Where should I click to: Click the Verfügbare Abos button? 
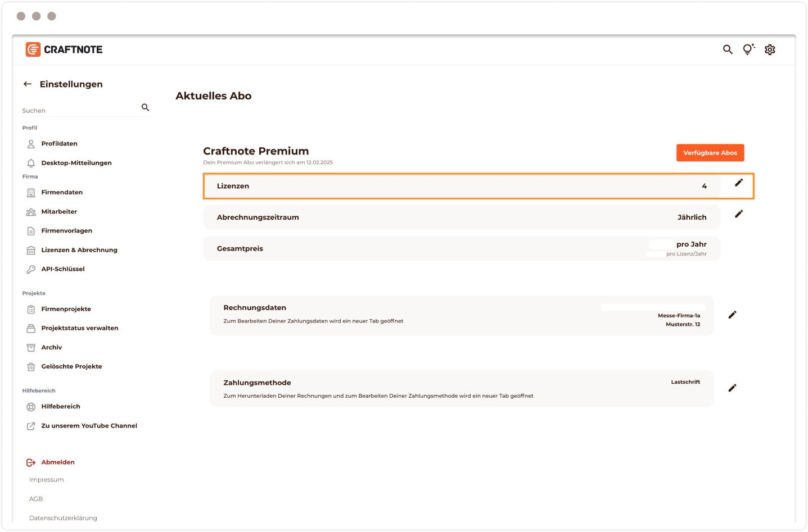click(x=710, y=153)
